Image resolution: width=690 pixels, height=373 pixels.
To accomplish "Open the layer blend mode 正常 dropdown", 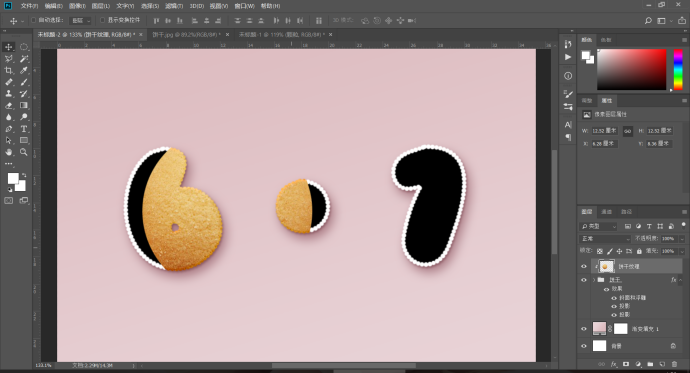I will click(605, 238).
